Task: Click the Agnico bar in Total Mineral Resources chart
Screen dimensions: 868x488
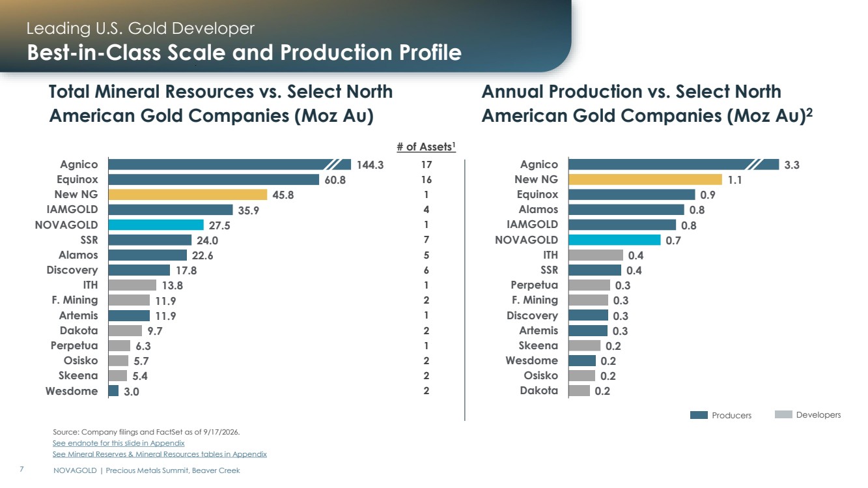Action: pyautogui.click(x=230, y=165)
